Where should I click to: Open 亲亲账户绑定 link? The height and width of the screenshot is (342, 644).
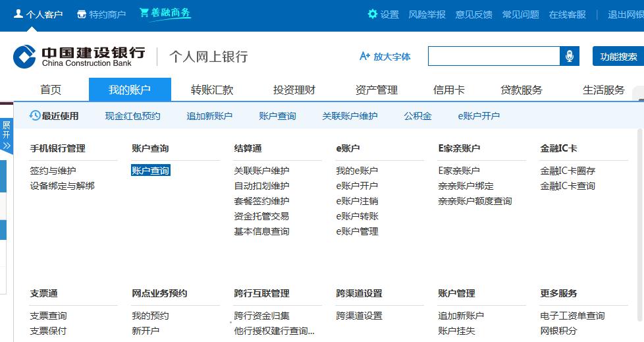coord(466,186)
